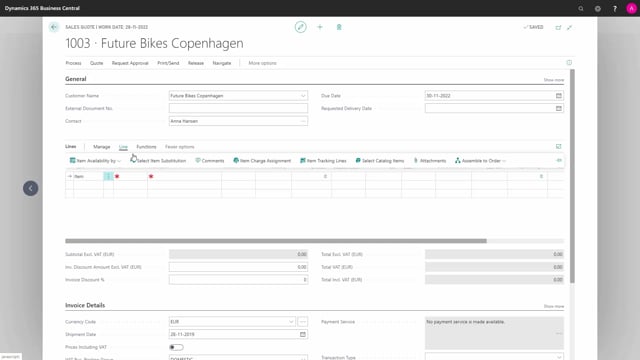The width and height of the screenshot is (640, 360).
Task: Select the Line tab in Lines
Action: pyautogui.click(x=123, y=147)
